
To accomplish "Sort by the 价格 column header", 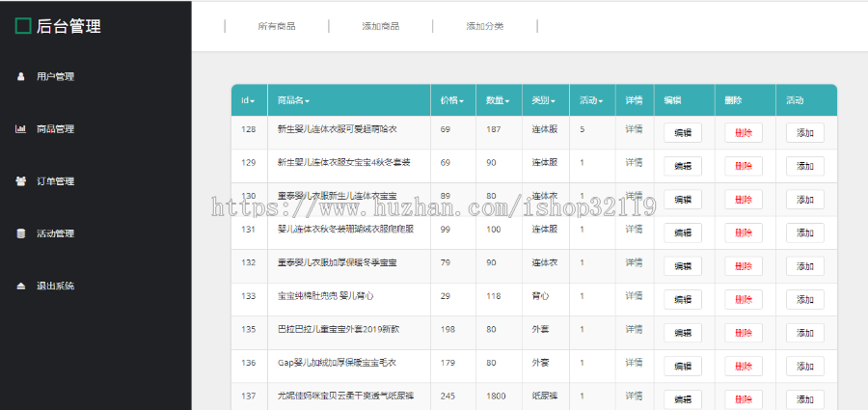I will coord(452,101).
